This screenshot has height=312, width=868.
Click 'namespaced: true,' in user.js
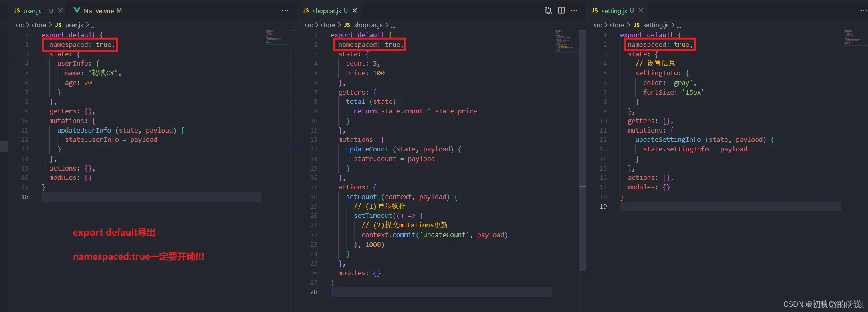82,44
